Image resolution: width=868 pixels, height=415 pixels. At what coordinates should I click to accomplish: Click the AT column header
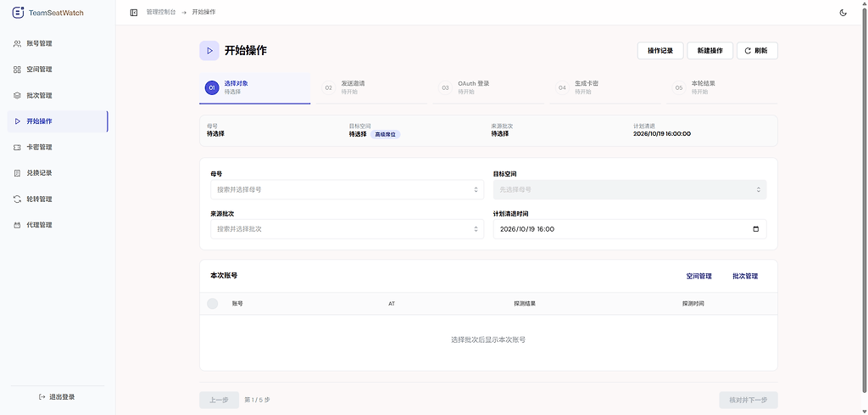tap(392, 304)
